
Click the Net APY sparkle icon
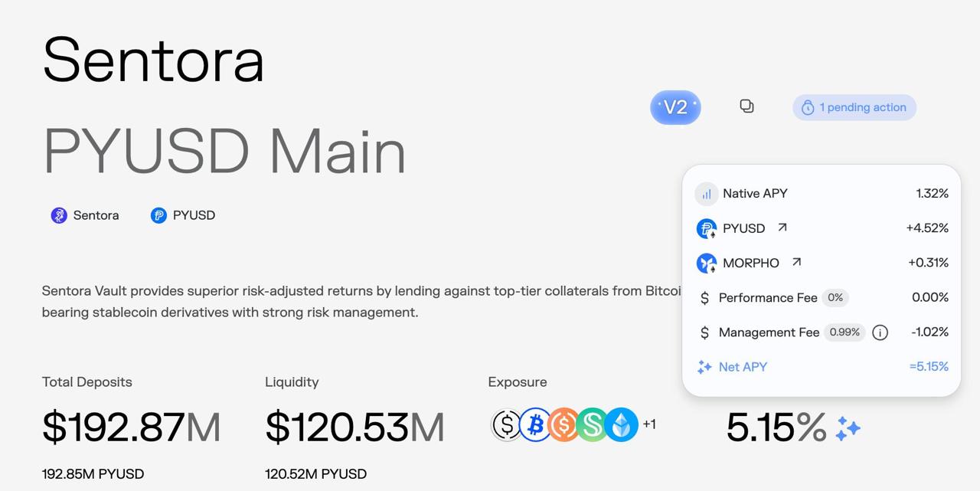[704, 367]
